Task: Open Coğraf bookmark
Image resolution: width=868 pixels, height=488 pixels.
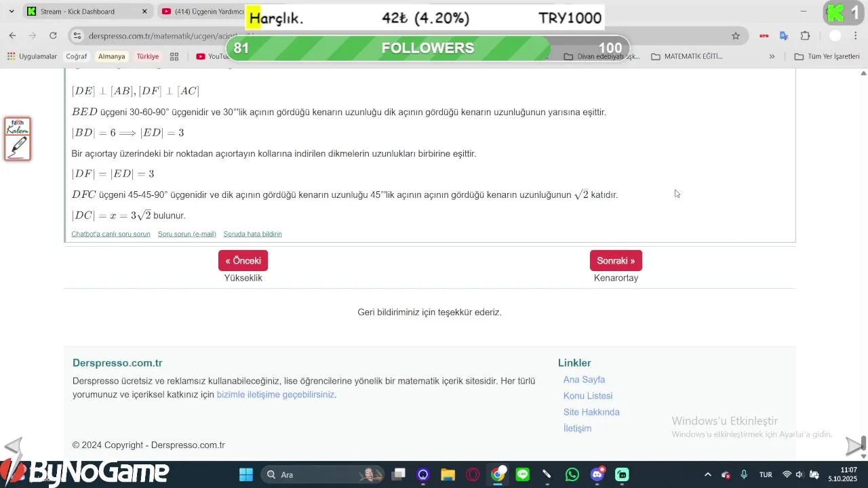Action: tap(76, 56)
